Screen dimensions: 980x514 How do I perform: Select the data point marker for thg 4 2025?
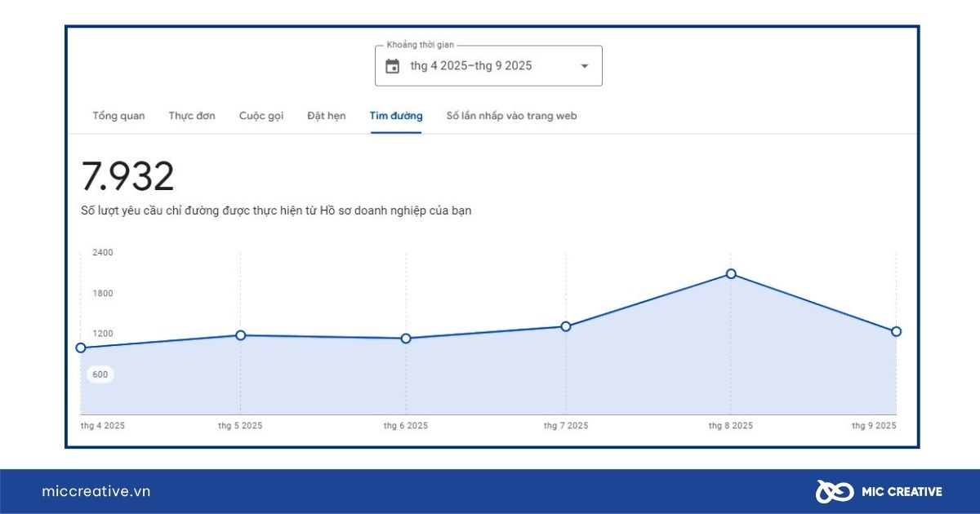point(81,347)
